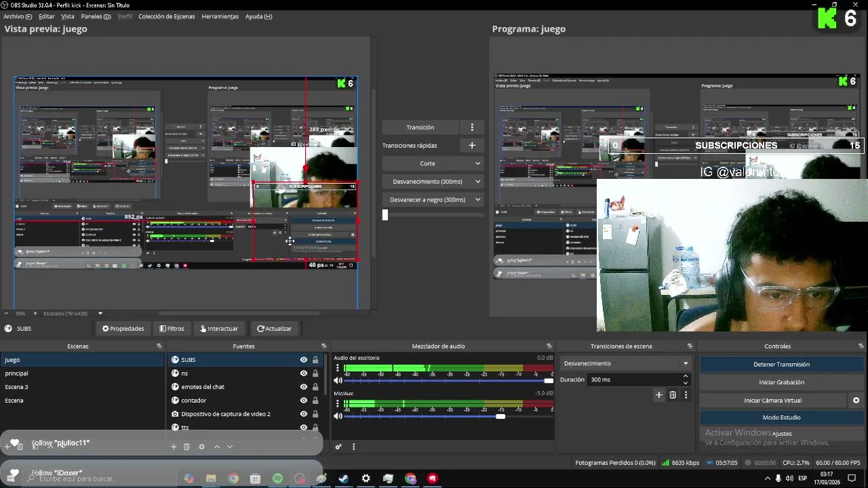Image resolution: width=868 pixels, height=488 pixels.
Task: Expand Desvanecimiento (300ms) quick transition dropdown
Action: pyautogui.click(x=477, y=182)
